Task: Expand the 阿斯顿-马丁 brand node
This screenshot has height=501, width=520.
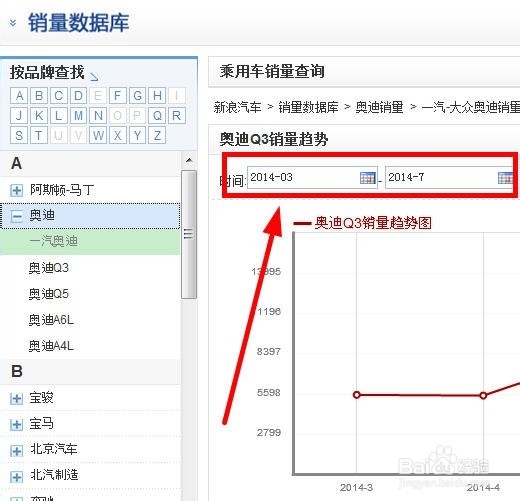Action: coord(16,190)
